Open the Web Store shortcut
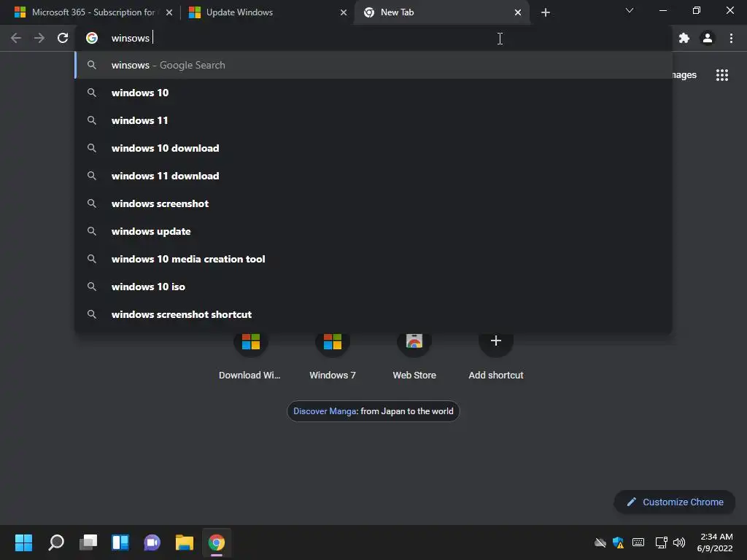 (x=414, y=355)
